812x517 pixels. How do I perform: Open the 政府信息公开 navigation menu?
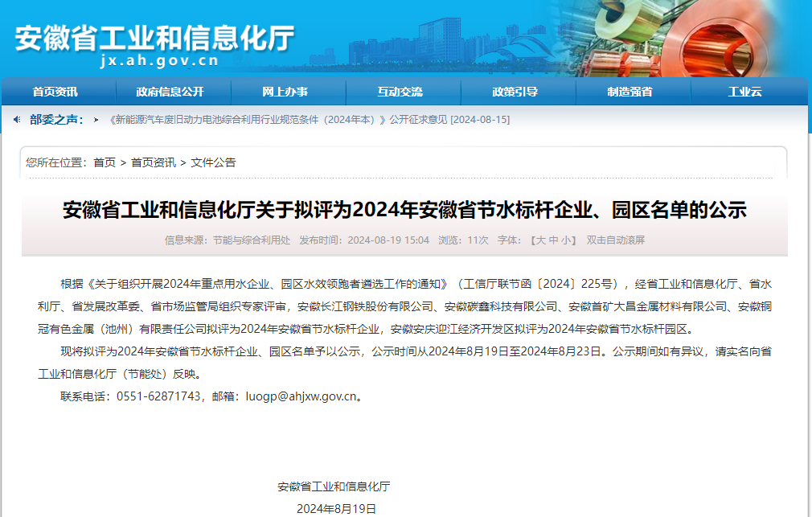click(170, 92)
